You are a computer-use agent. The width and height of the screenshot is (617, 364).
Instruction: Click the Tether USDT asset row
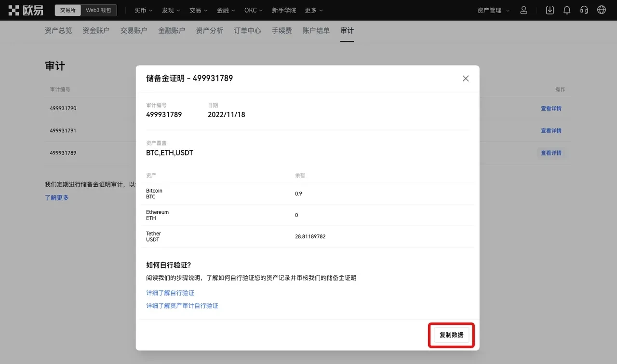point(308,236)
